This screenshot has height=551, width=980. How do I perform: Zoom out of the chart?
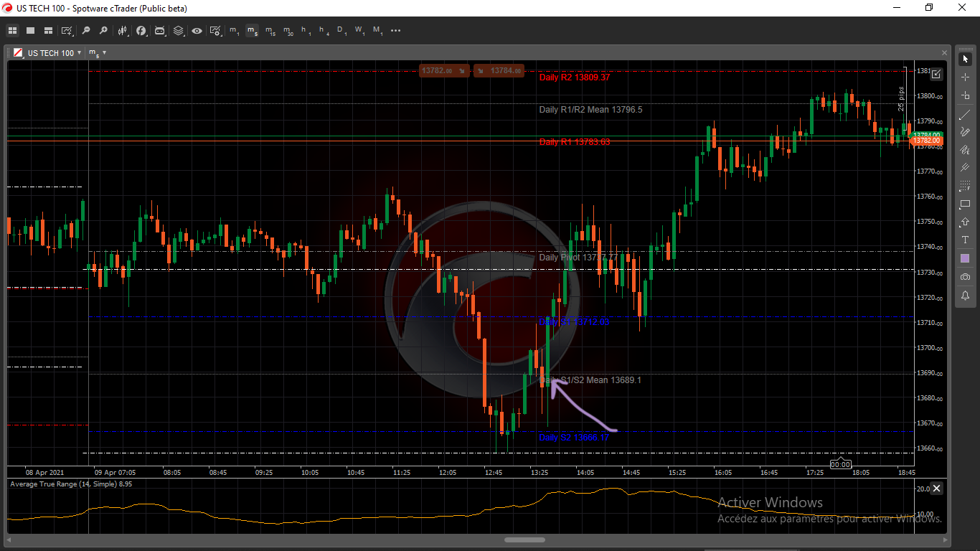point(86,31)
